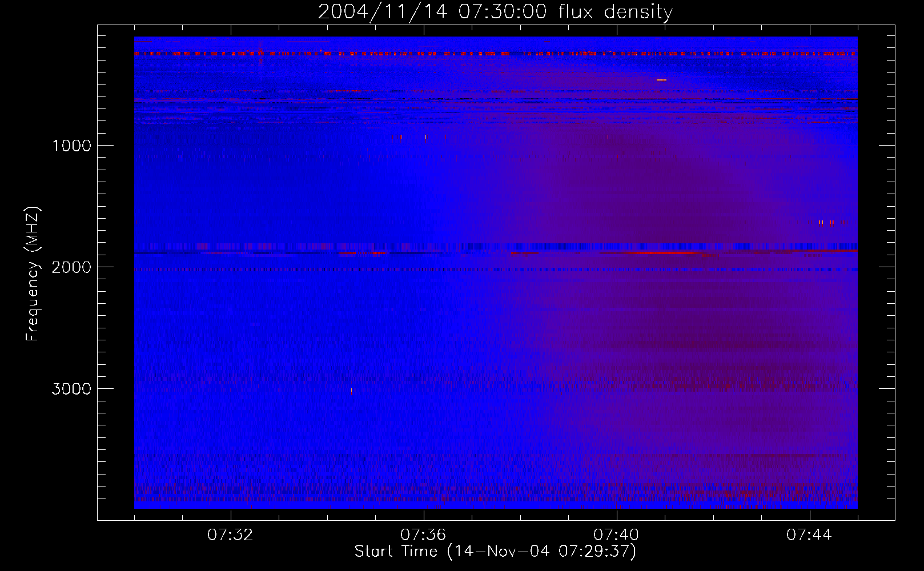Click the 07:32 time tick label
The width and height of the screenshot is (924, 571).
tap(230, 535)
